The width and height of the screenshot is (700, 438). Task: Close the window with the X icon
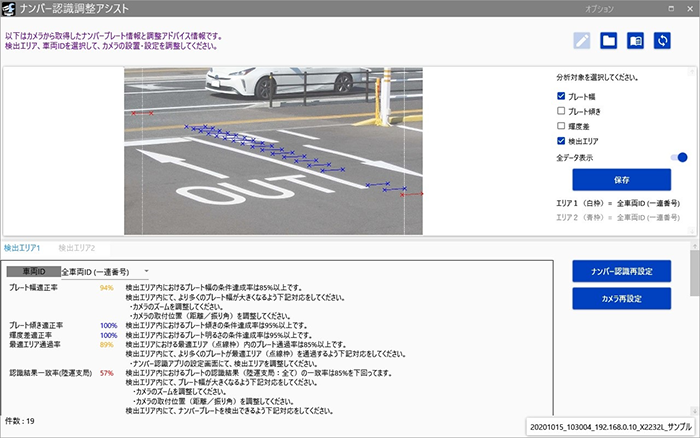[688, 8]
